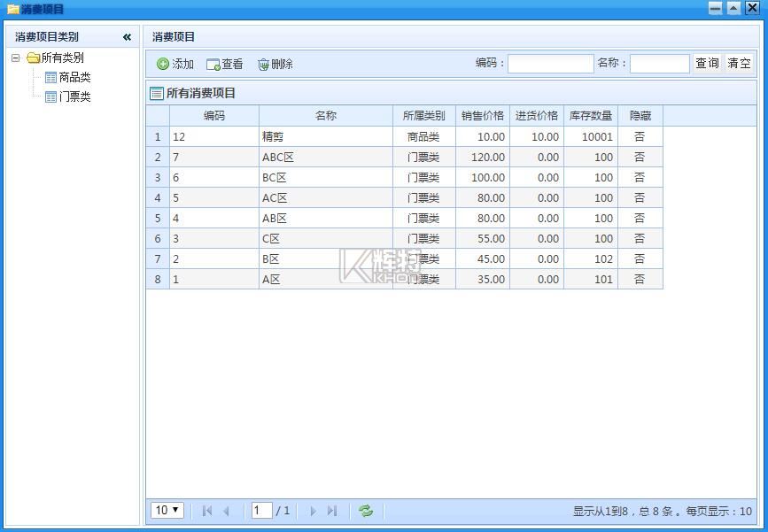Click the Delete (删除) trash icon
768x532 pixels.
(x=263, y=65)
